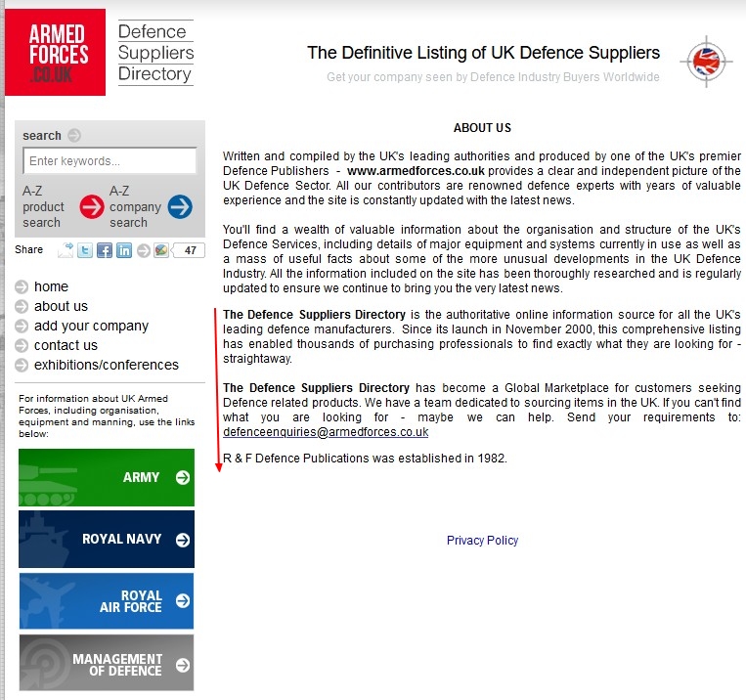746x700 pixels.
Task: Click the Union Jack crosshair emblem
Action: [x=702, y=62]
